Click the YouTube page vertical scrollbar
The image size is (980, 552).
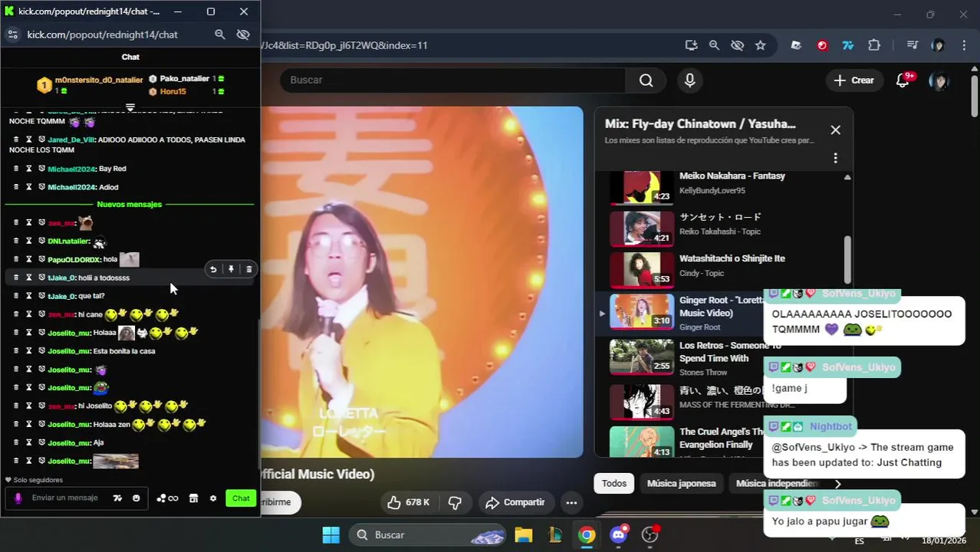click(x=975, y=96)
